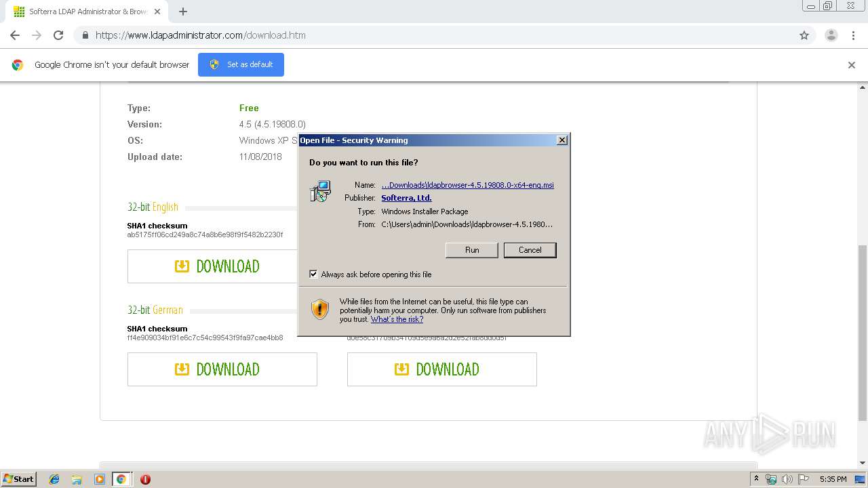Screen dimensions: 868x488
Task: Uncheck Always ask before opening this file
Action: [313, 274]
